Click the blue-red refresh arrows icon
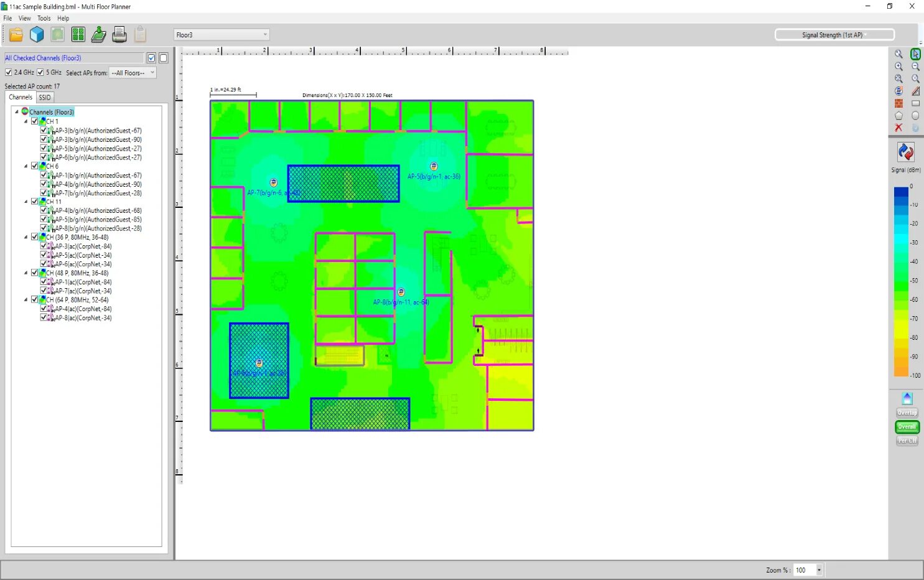 (906, 152)
